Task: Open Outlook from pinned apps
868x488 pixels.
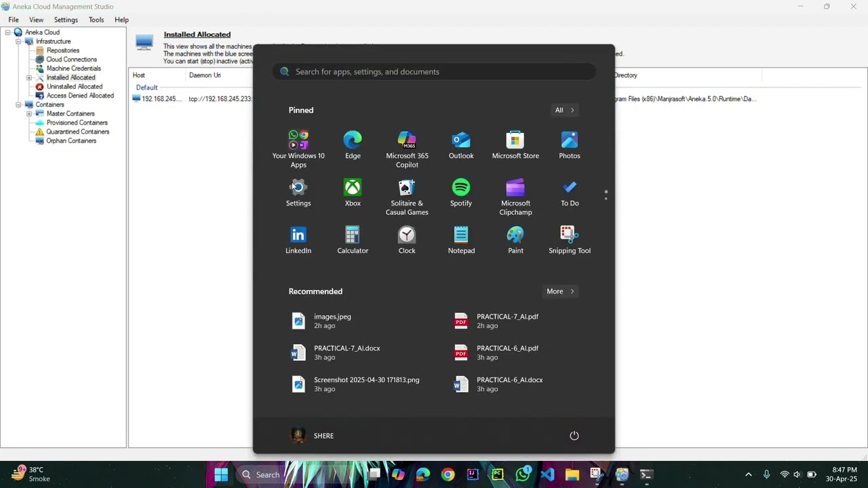Action: 461,145
